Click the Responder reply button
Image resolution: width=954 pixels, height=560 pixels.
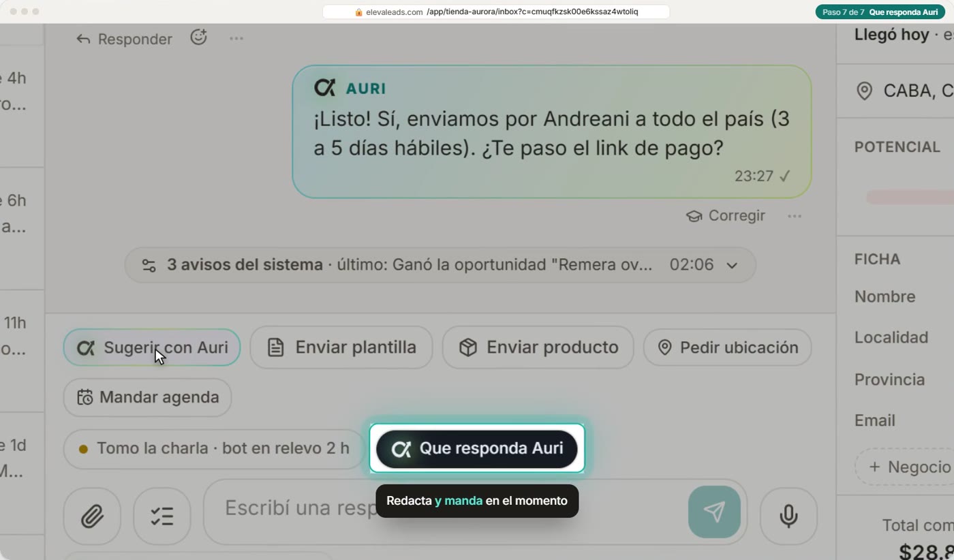point(124,39)
